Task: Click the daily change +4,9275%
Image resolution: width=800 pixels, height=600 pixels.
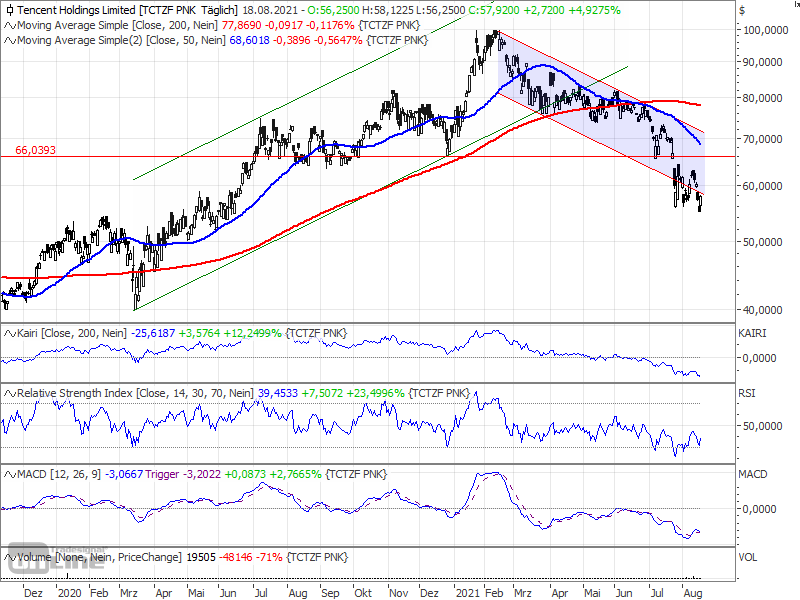Action: pyautogui.click(x=593, y=10)
